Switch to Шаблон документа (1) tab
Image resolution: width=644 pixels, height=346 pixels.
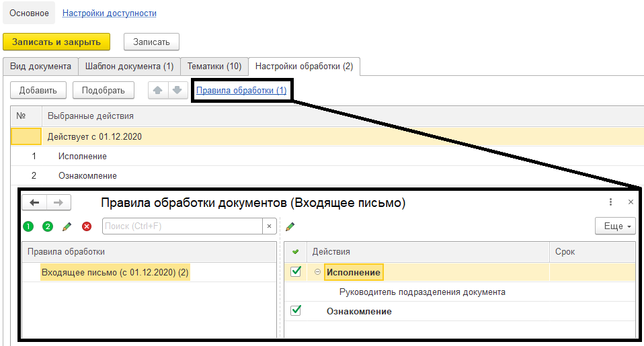(x=129, y=66)
